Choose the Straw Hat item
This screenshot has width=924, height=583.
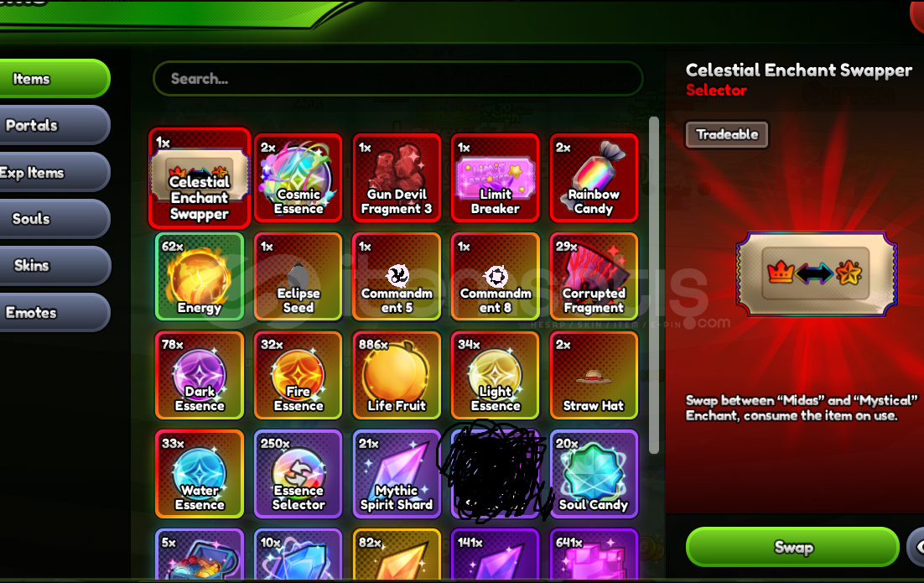594,376
